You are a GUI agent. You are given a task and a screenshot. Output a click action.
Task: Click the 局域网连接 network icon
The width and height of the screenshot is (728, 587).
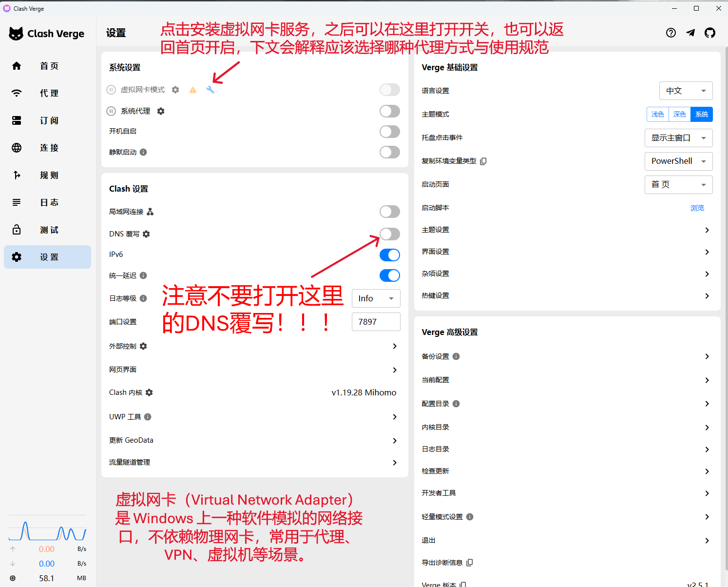(150, 212)
